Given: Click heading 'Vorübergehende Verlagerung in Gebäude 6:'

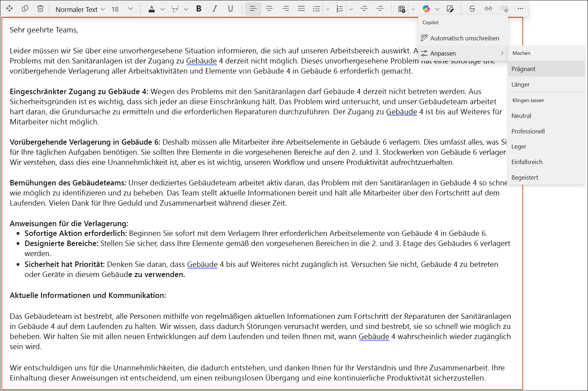Looking at the screenshot, I should (85, 142).
